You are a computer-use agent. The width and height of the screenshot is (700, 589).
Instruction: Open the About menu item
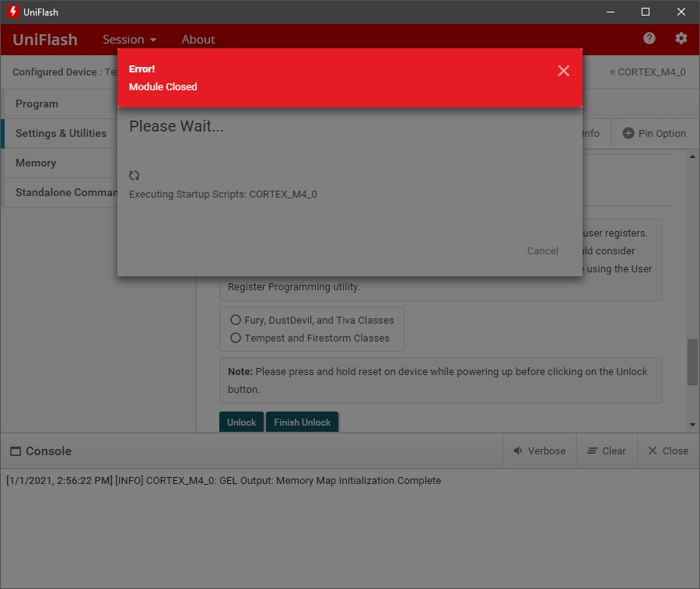pos(198,40)
